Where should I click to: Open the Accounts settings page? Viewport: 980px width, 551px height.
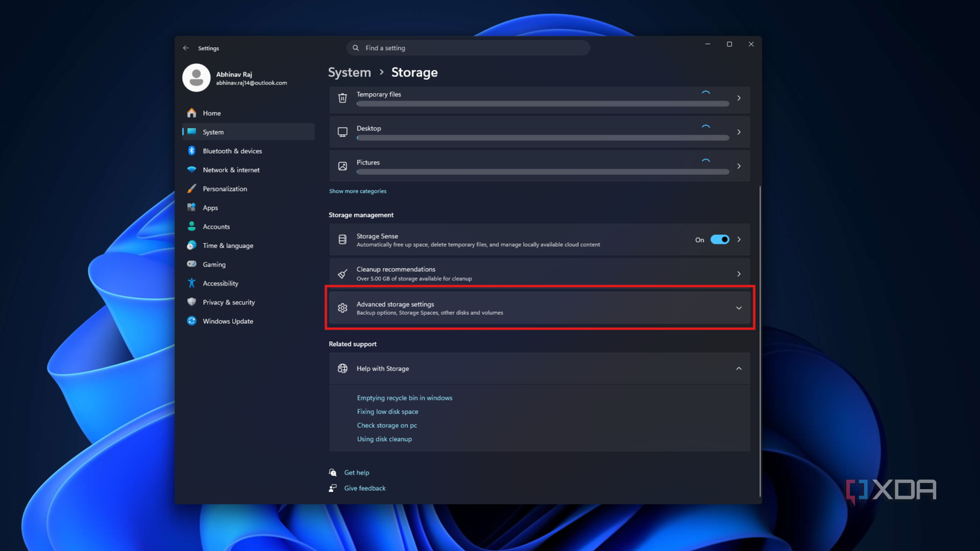(x=248, y=227)
